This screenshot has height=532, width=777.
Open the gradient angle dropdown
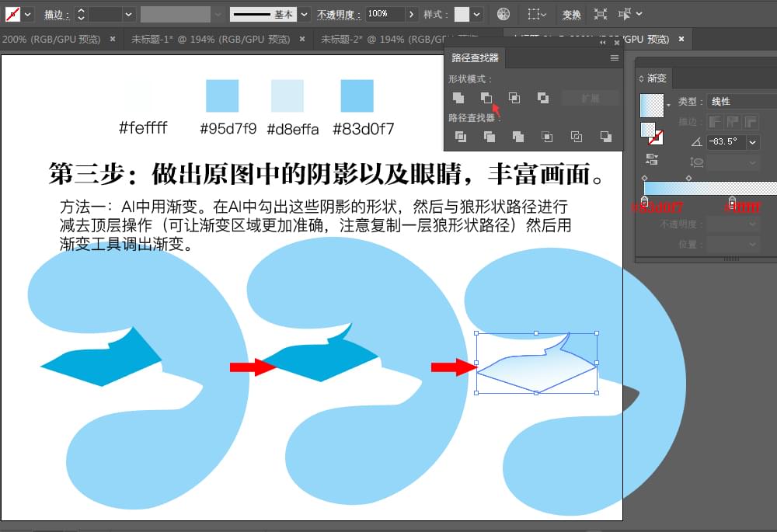(753, 142)
